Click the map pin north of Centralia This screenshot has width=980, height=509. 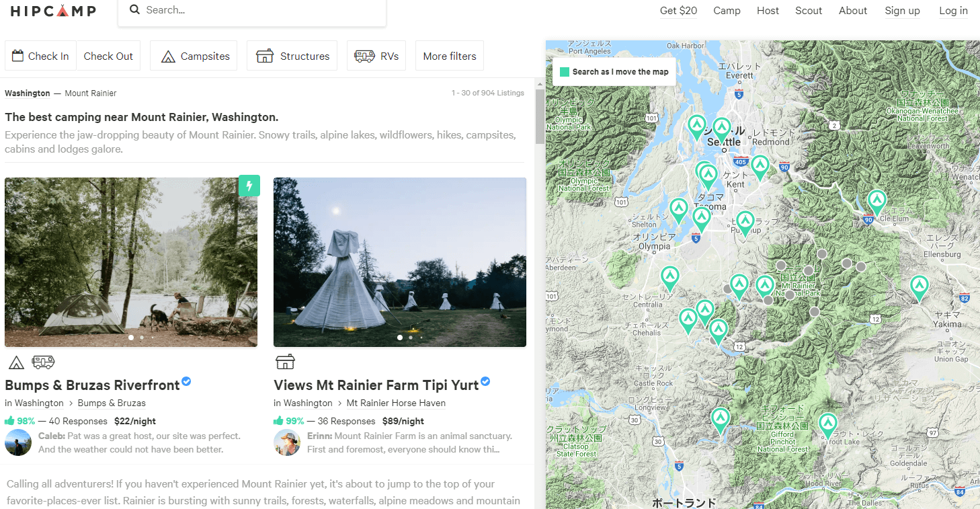[x=669, y=278]
